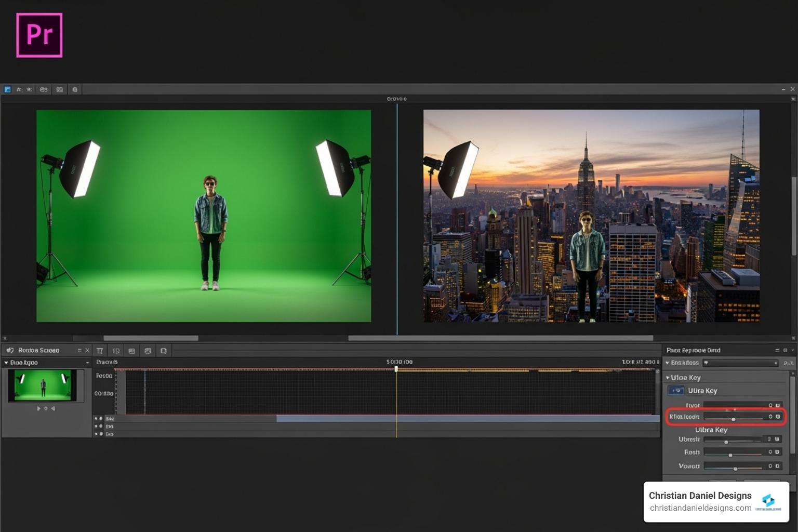This screenshot has width=798, height=532.
Task: Select the Rordoa Scroea panel tab
Action: tap(38, 351)
